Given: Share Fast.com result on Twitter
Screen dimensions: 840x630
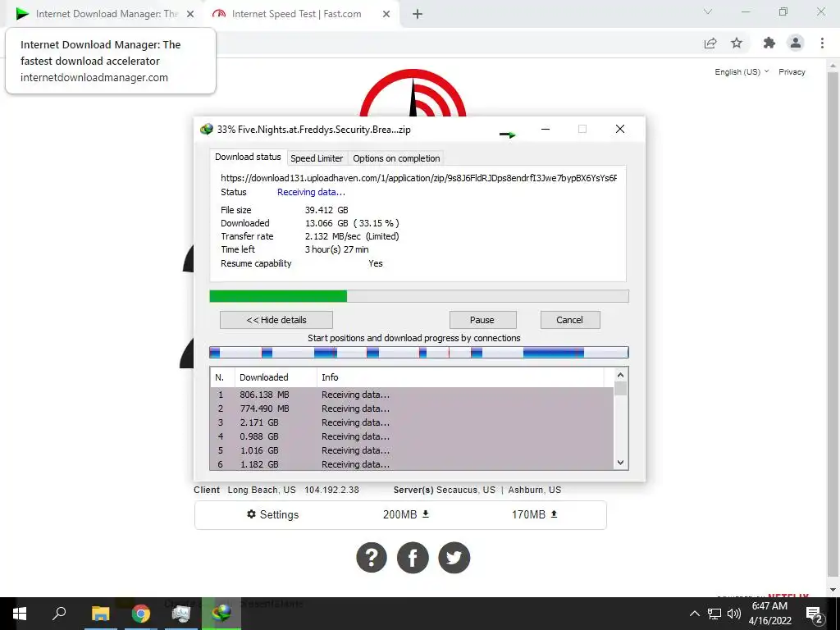Looking at the screenshot, I should (x=454, y=557).
